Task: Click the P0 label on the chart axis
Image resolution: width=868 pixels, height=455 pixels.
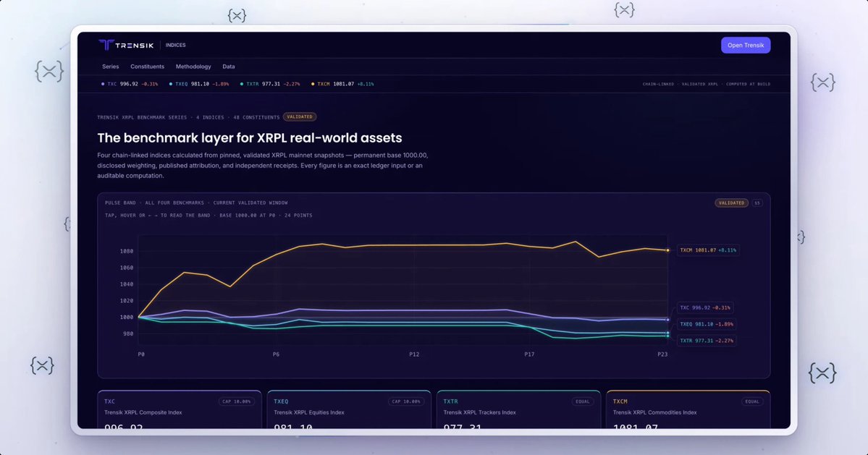Action: click(x=141, y=354)
